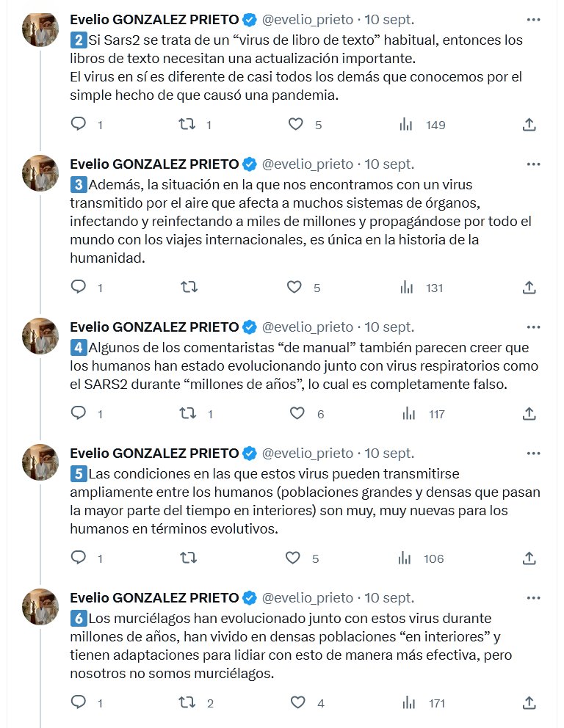The image size is (564, 728).
Task: Share the tweet numbered 4
Action: [529, 414]
